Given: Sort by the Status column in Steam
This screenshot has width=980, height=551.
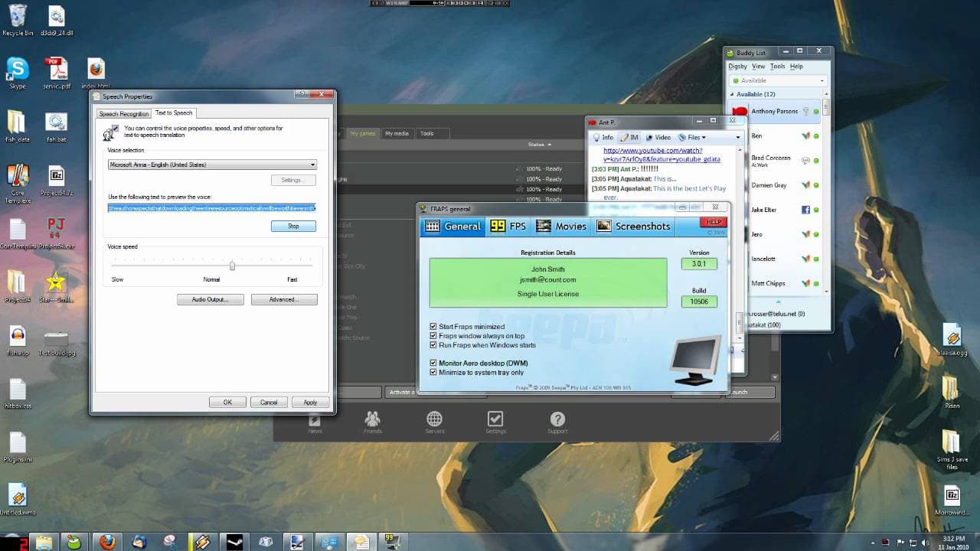Looking at the screenshot, I should [539, 145].
